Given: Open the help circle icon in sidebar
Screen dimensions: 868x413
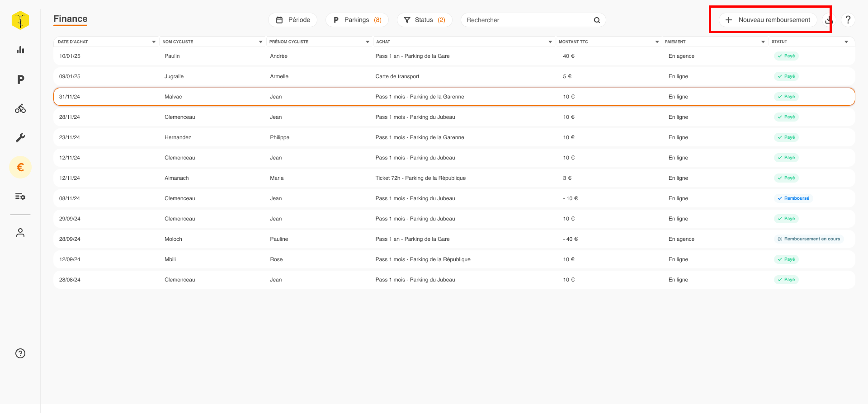Looking at the screenshot, I should click(20, 353).
